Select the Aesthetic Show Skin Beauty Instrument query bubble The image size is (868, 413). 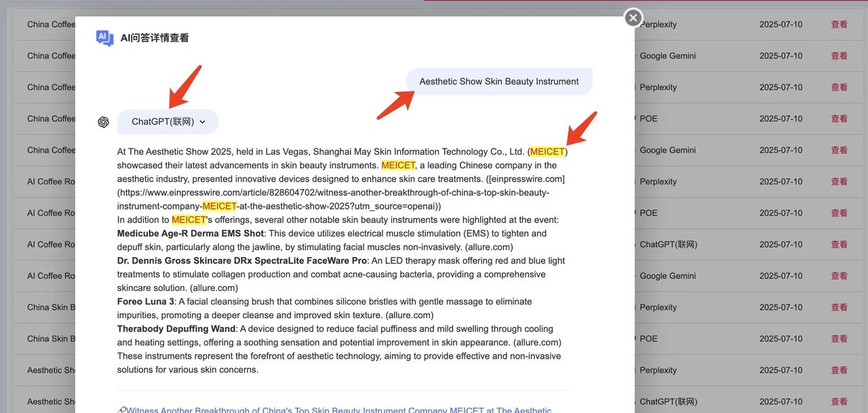(498, 81)
